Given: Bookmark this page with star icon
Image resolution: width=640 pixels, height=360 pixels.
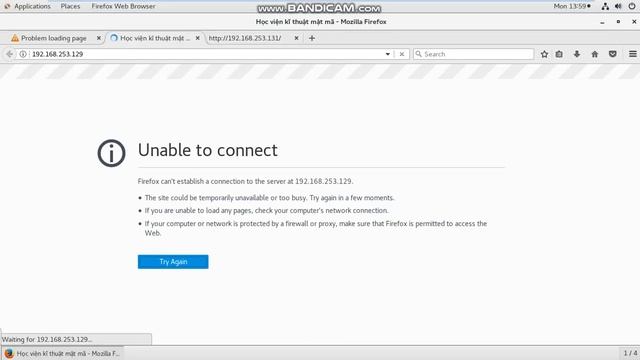Looking at the screenshot, I should [x=544, y=54].
